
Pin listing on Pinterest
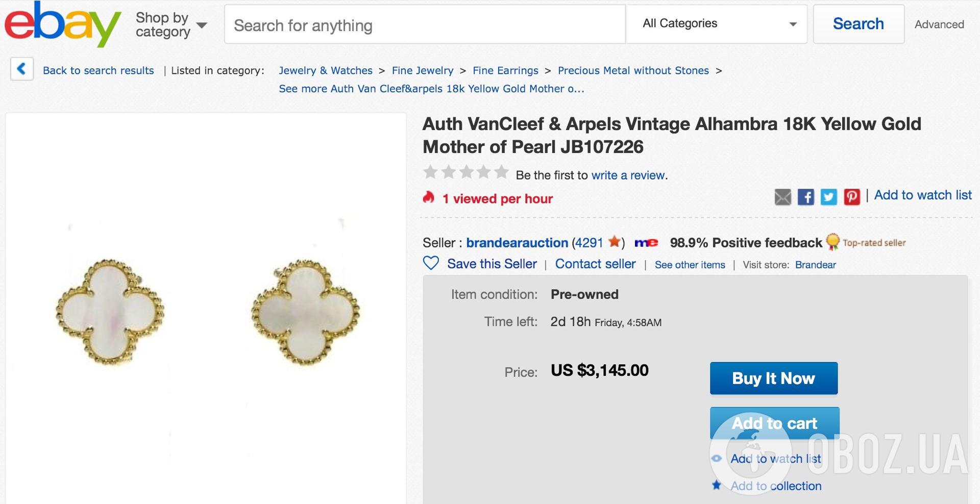click(851, 196)
